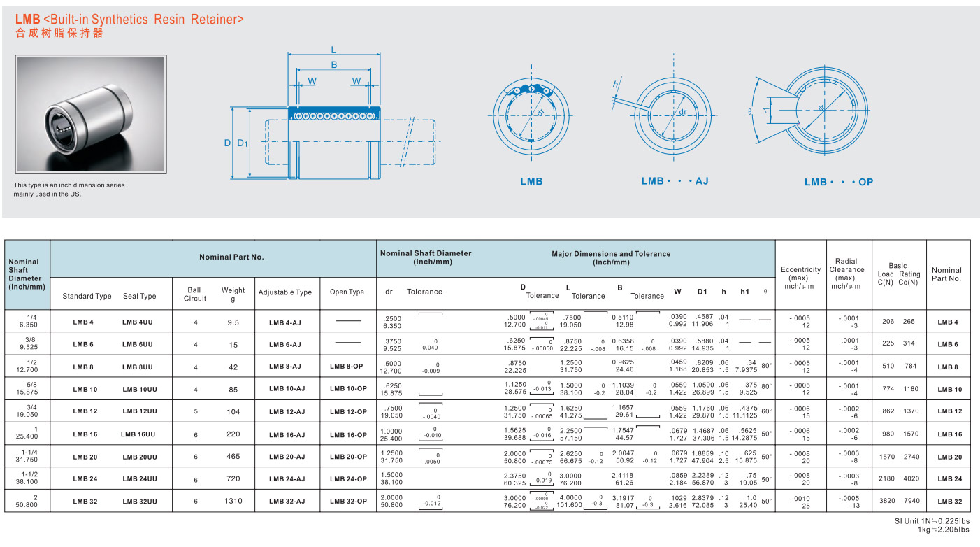
Task: Click weight value 465 in the LMB 20 row
Action: point(233,457)
